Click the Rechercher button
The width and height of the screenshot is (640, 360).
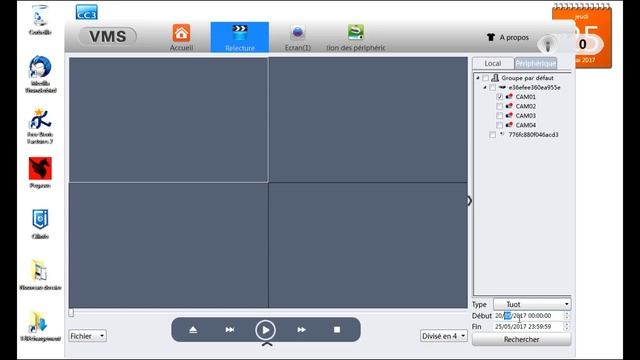click(521, 339)
